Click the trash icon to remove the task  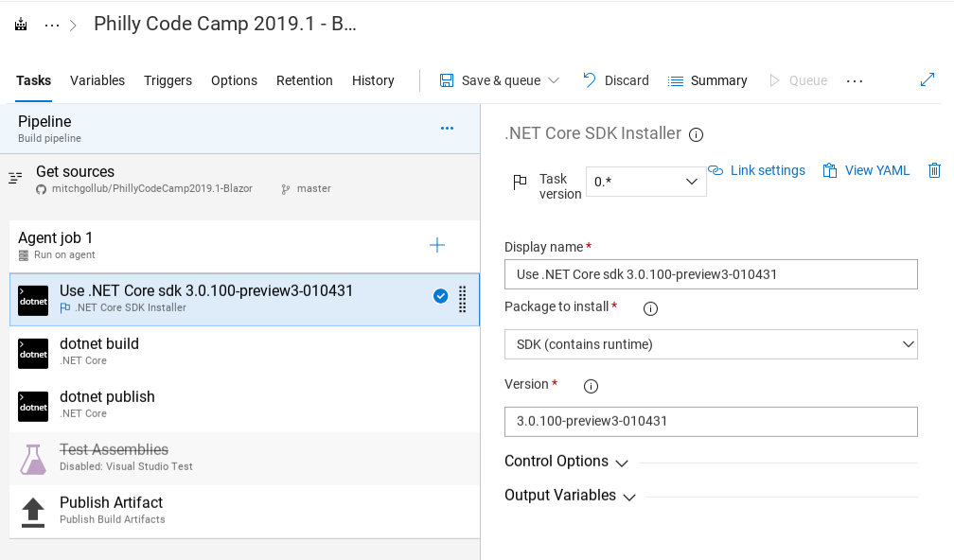click(x=934, y=170)
